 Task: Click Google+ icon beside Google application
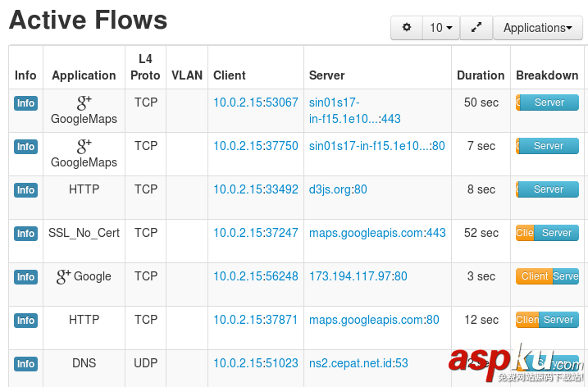point(63,276)
